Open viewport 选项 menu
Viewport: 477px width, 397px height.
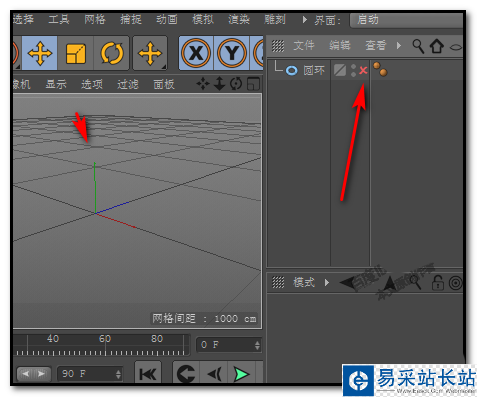92,84
